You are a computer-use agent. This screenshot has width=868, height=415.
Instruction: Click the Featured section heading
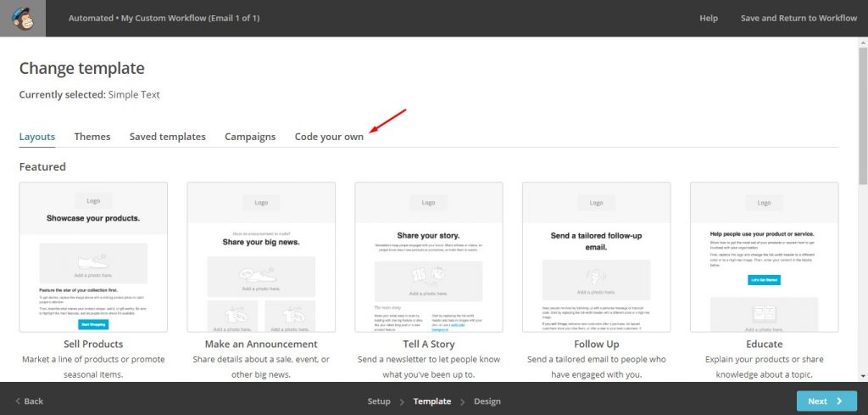[42, 167]
